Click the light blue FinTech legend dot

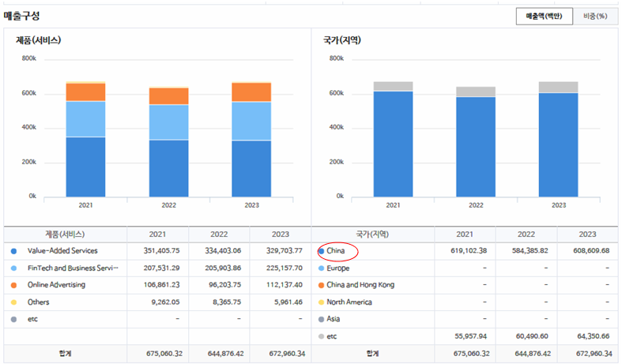point(14,268)
